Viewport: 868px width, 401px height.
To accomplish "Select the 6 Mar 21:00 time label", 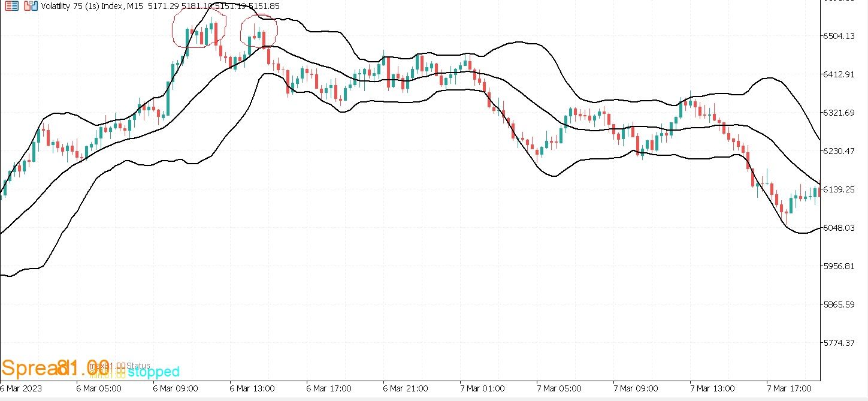I will (406, 388).
